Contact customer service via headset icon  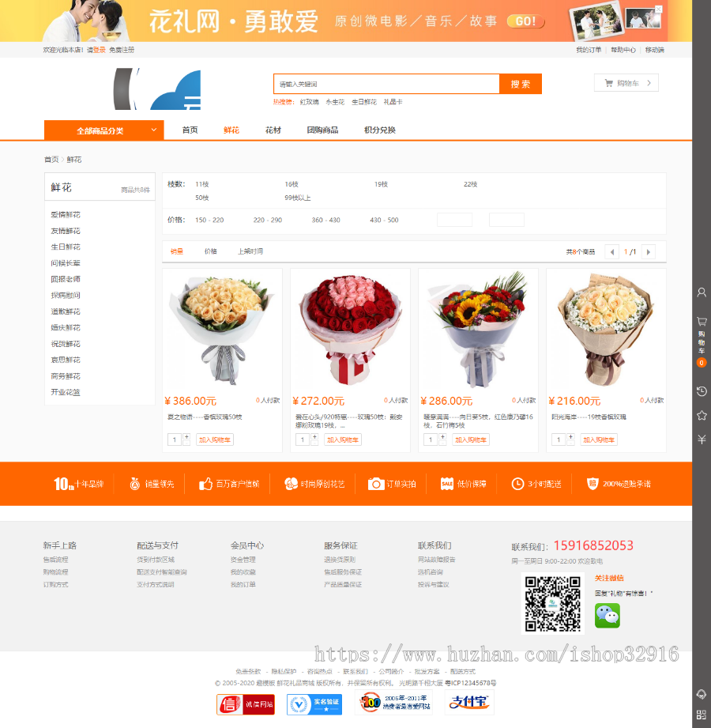[702, 693]
